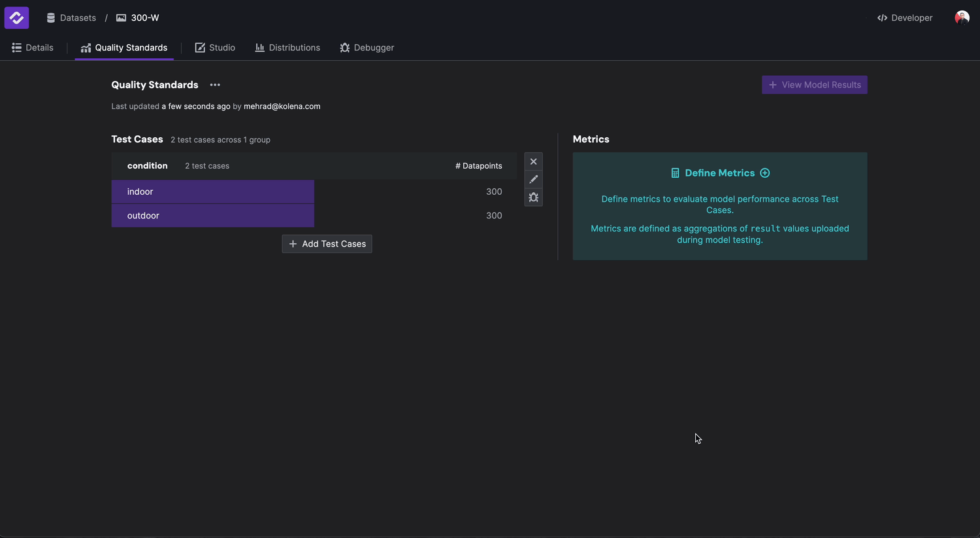The width and height of the screenshot is (980, 538).
Task: Click the condition group header
Action: click(148, 166)
